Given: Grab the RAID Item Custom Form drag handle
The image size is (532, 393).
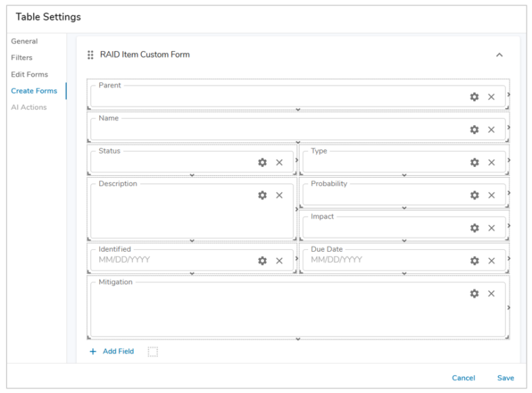Looking at the screenshot, I should [x=90, y=55].
